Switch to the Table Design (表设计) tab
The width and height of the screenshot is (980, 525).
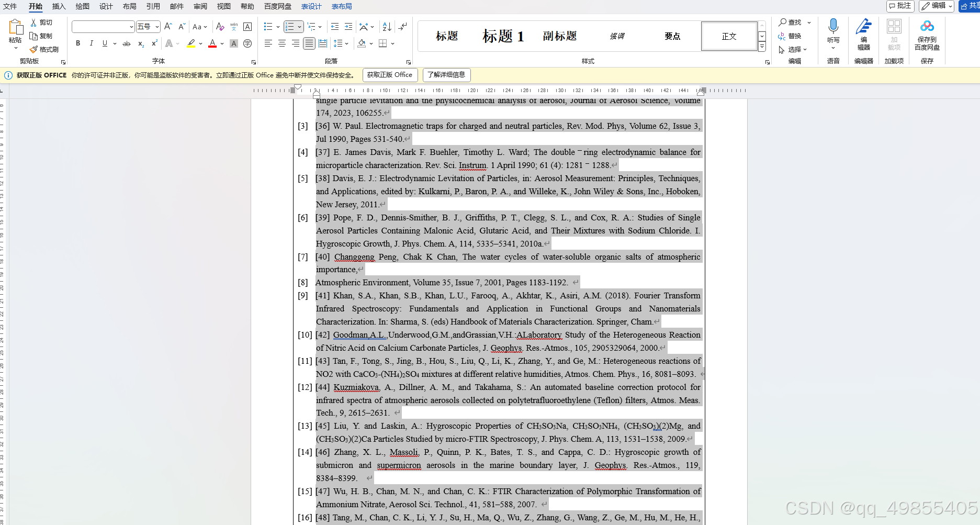pos(311,6)
